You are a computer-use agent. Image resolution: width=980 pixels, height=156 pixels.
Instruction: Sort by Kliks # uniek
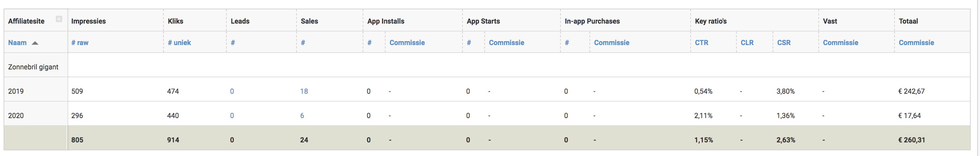coord(179,43)
